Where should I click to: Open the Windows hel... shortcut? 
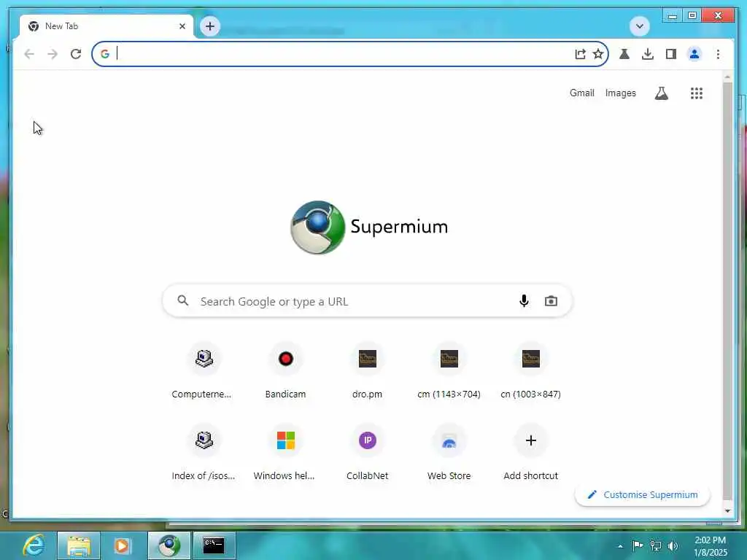[285, 453]
